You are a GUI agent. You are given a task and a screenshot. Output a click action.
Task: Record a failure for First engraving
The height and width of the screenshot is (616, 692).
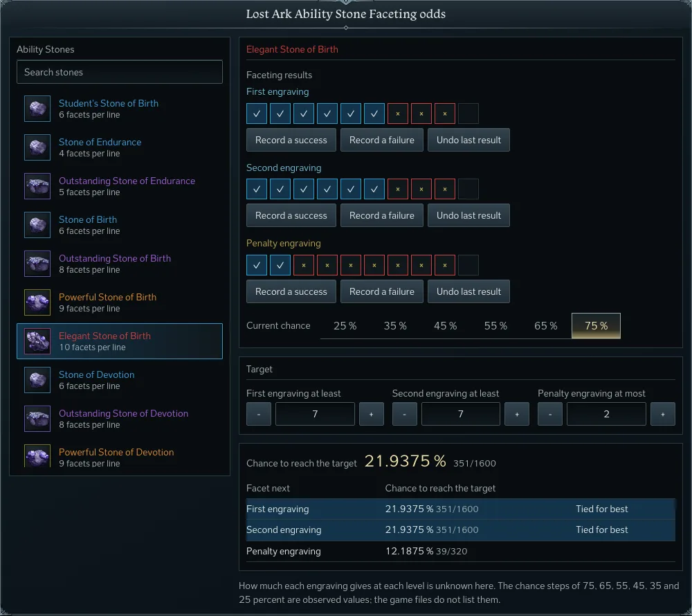coord(382,140)
